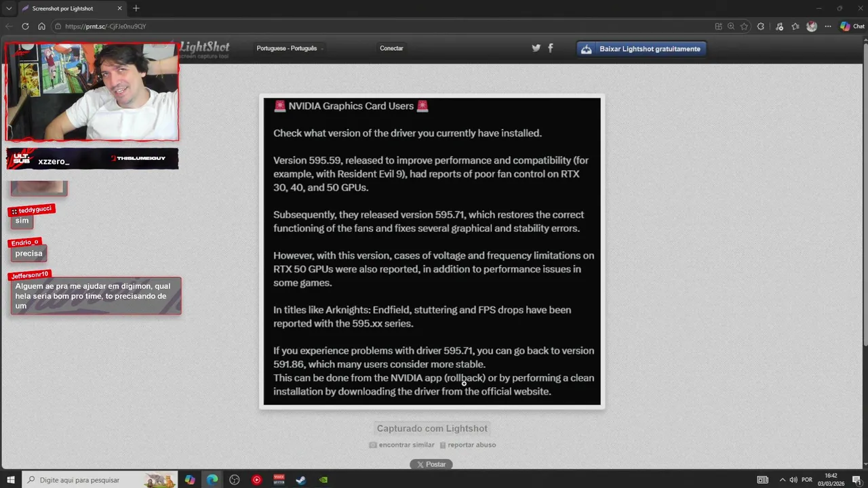
Task: Go back to the previous page
Action: pyautogui.click(x=9, y=26)
